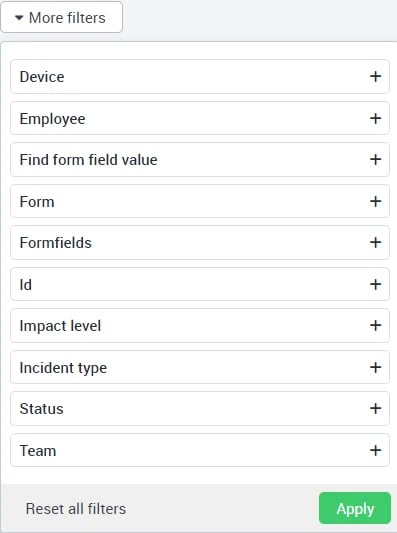This screenshot has width=397, height=533.
Task: Expand the Employee filter section
Action: pyautogui.click(x=200, y=118)
